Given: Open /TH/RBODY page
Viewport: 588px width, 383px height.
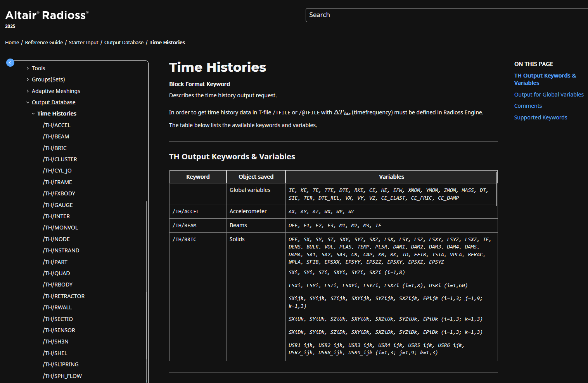Looking at the screenshot, I should point(58,285).
